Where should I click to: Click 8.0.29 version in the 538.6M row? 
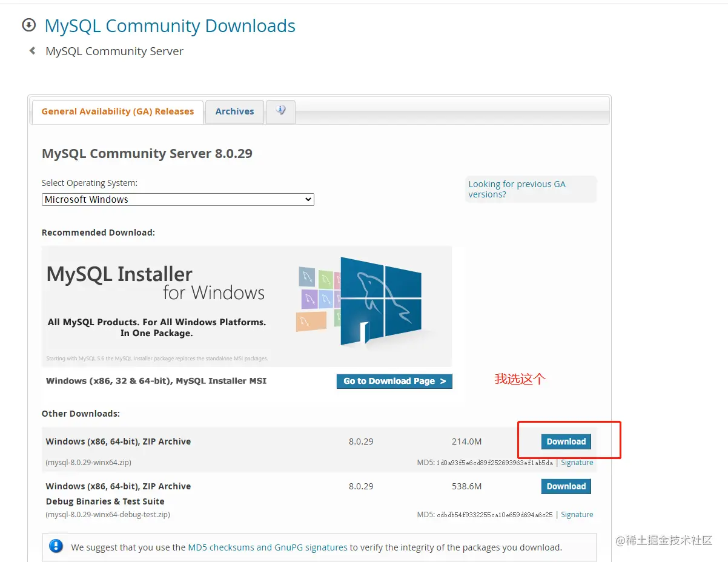pyautogui.click(x=361, y=486)
